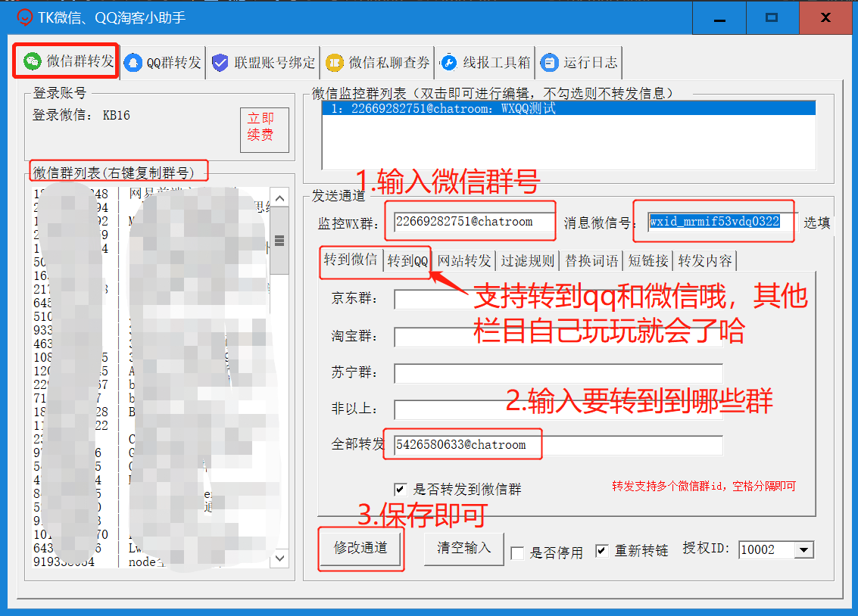Click the QQ penguin icon on QQ群转发 tab
Image resolution: width=858 pixels, height=616 pixels.
pos(133,63)
